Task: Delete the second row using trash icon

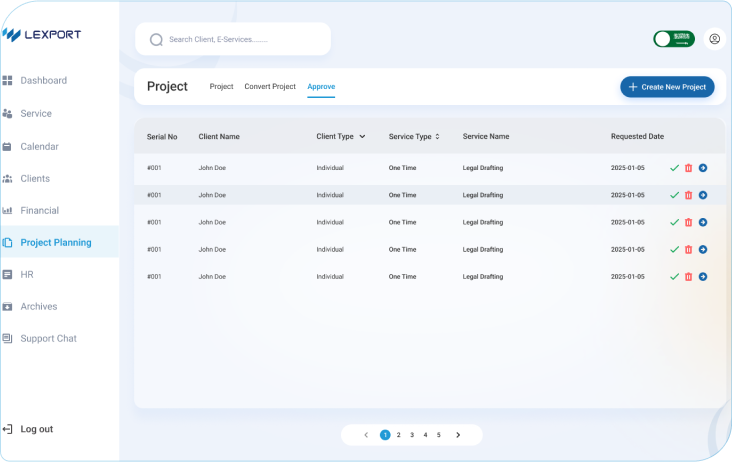Action: point(688,195)
